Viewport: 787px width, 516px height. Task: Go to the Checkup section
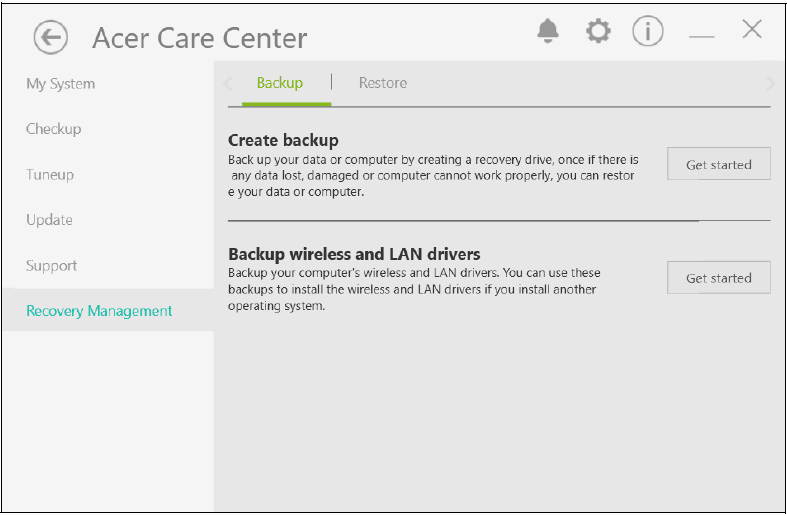(x=54, y=129)
